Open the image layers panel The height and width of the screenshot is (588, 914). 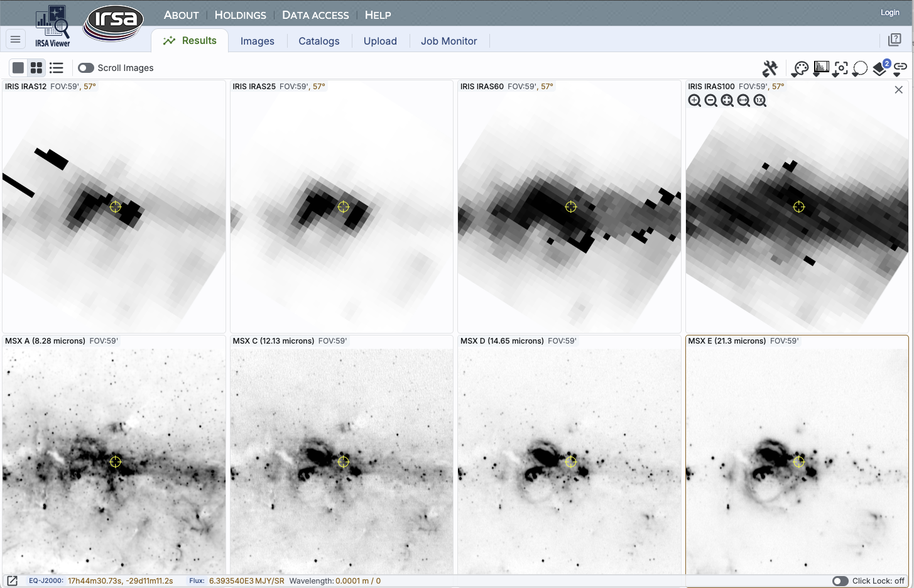point(881,68)
